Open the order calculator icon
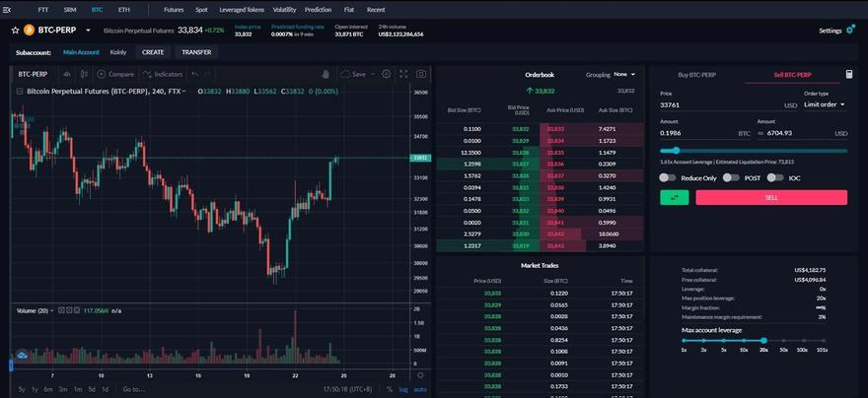Screen dimensions: 868x398 click(x=849, y=74)
